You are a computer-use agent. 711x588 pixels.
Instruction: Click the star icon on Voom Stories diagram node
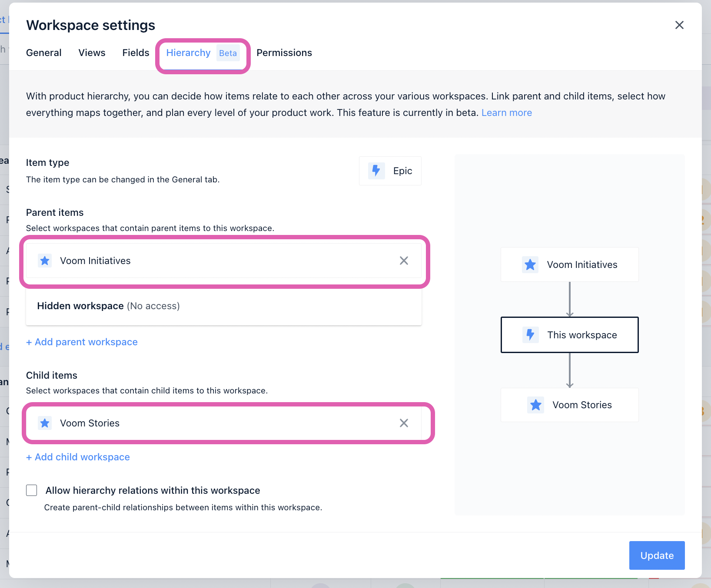pos(536,405)
